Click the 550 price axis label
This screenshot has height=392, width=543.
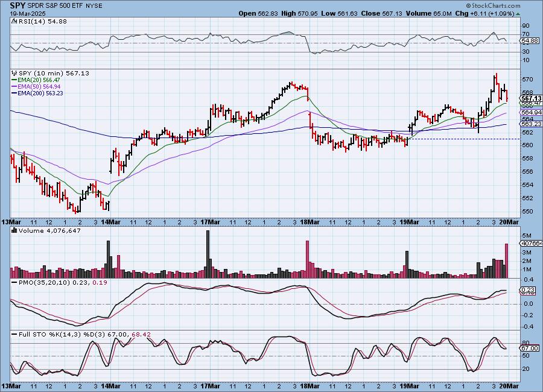pyautogui.click(x=527, y=211)
